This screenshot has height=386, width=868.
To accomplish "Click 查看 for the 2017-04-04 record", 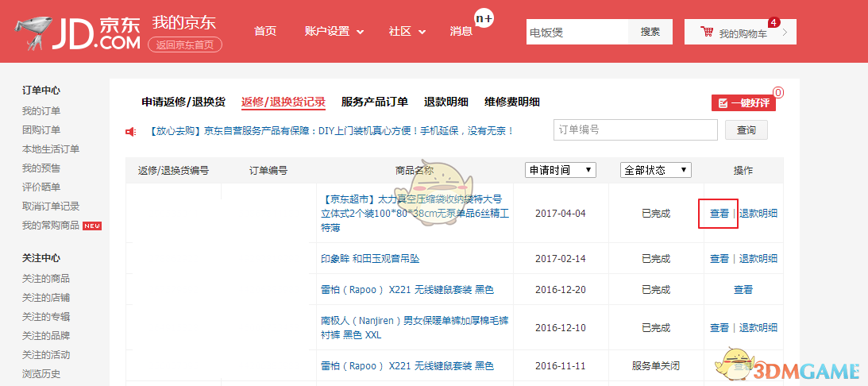I will 719,213.
